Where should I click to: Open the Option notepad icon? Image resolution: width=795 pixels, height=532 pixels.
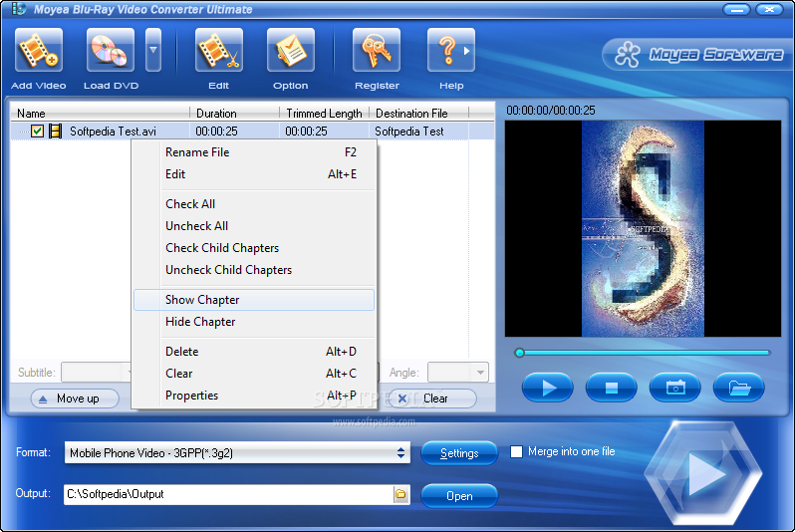coord(291,50)
